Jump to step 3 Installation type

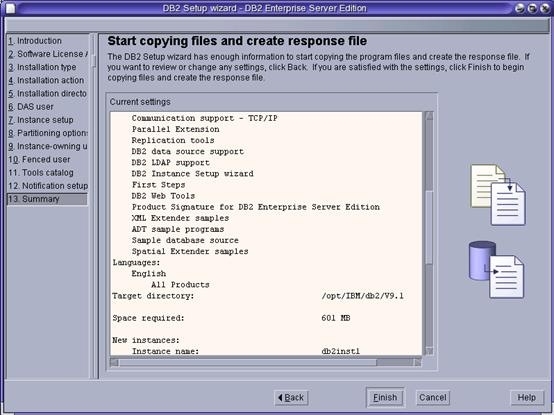42,67
